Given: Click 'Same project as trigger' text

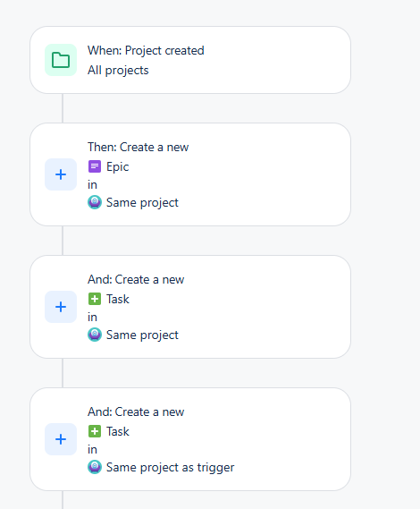Looking at the screenshot, I should (x=171, y=468).
